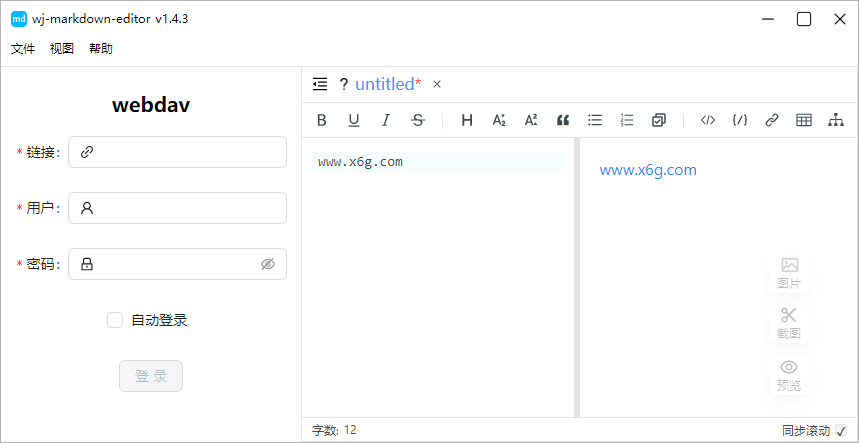The height and width of the screenshot is (443, 859).
Task: Apply underline formatting
Action: coord(354,120)
